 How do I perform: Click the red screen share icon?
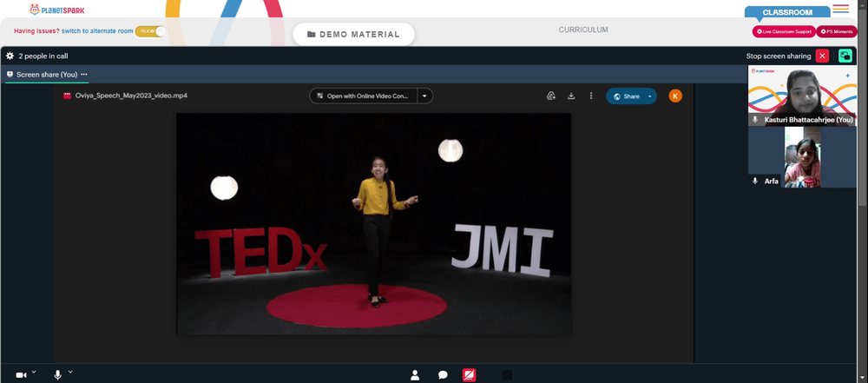tap(469, 375)
